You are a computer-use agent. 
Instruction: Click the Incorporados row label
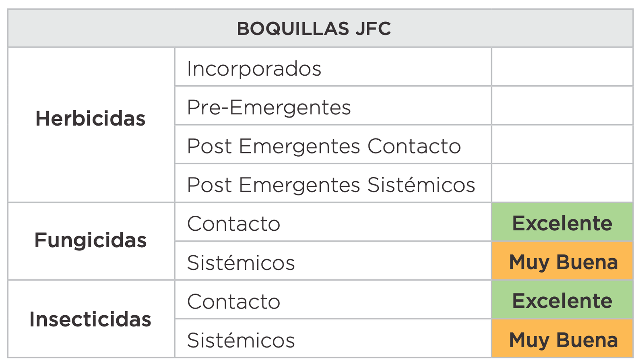tap(254, 68)
